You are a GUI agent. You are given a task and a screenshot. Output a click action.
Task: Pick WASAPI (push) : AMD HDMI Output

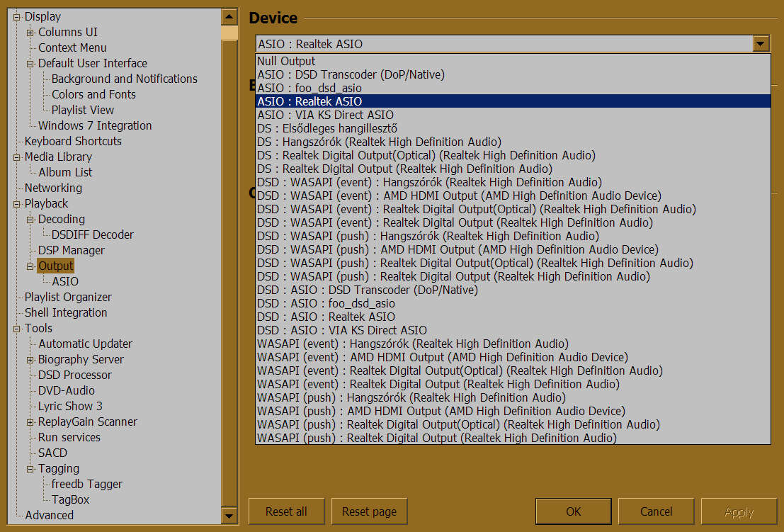[513, 412]
